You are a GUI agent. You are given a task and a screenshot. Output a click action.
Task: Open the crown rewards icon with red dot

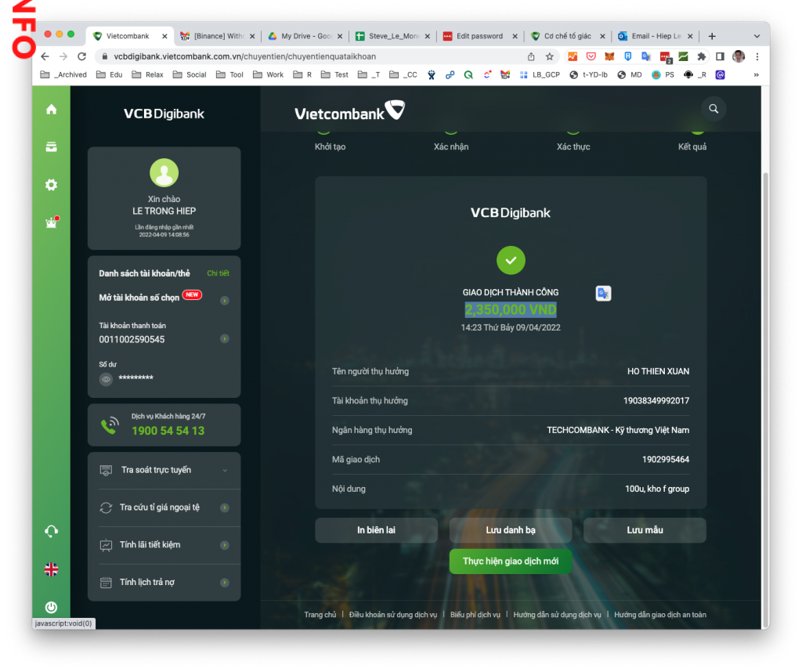[x=52, y=222]
